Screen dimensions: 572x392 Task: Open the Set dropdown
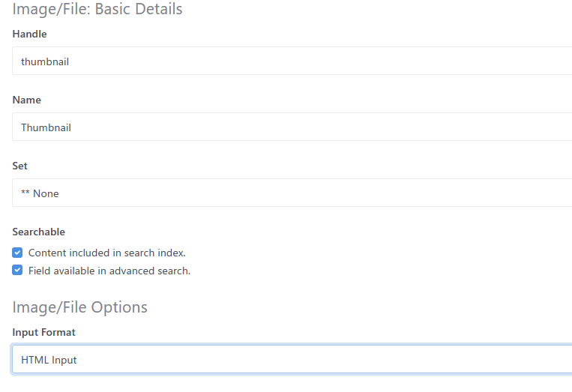292,193
